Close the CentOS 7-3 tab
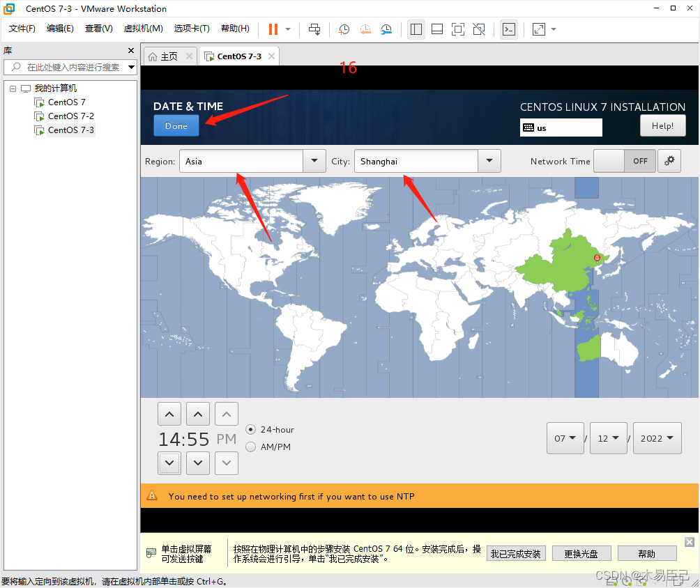The height and width of the screenshot is (588, 700). point(271,56)
